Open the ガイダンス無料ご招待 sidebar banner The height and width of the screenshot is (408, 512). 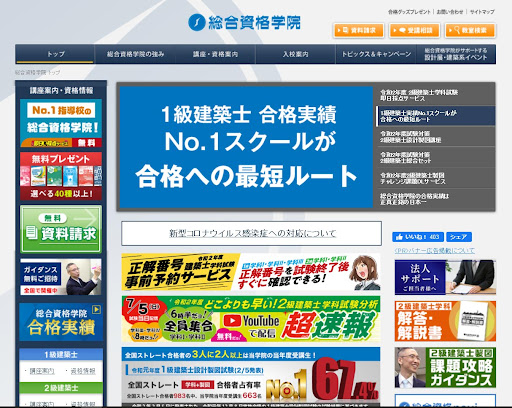61,277
